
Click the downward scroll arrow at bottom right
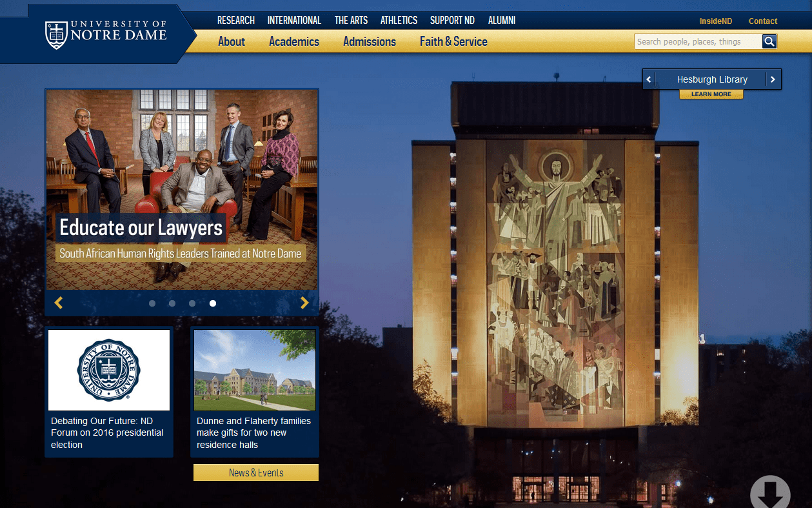point(770,493)
